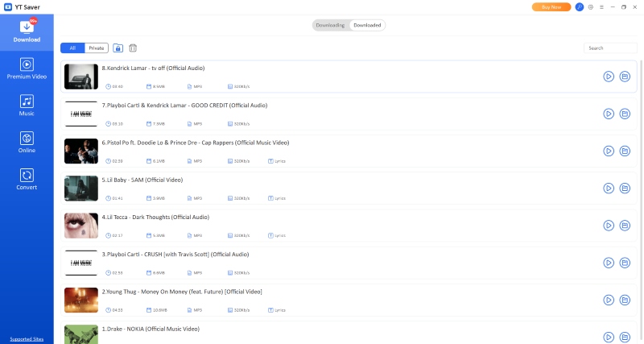The image size is (644, 344).
Task: Click GOOD CREDIT I AM MUSIC thumbnail
Action: tap(81, 114)
